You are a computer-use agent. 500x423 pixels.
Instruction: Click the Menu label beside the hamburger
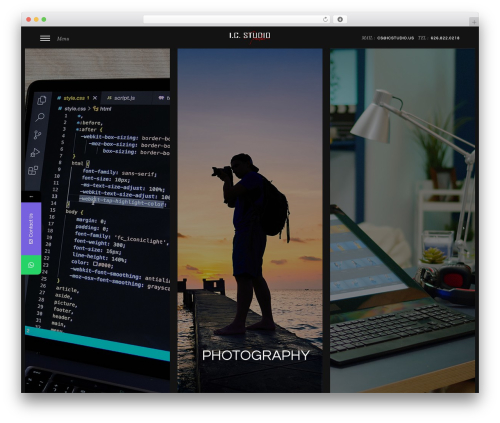coord(63,39)
